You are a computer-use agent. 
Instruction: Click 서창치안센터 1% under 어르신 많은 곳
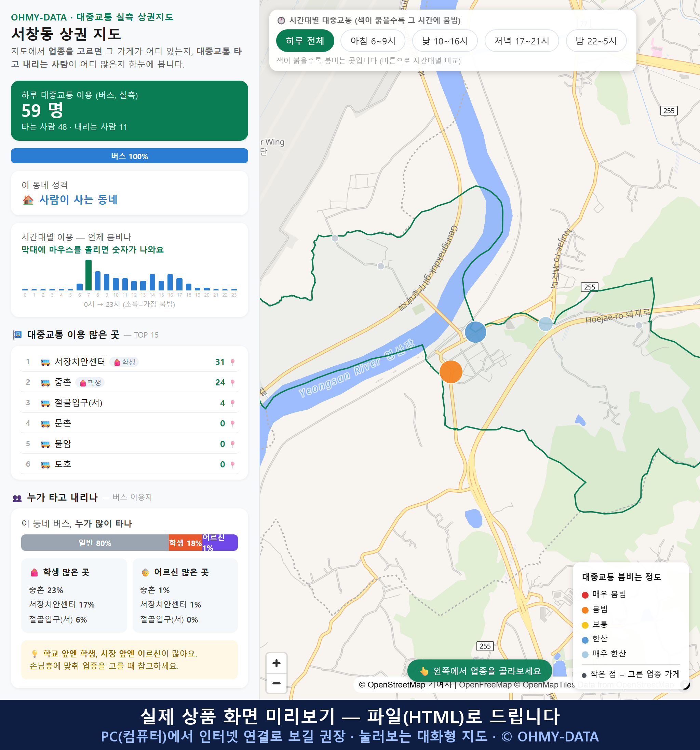[171, 604]
